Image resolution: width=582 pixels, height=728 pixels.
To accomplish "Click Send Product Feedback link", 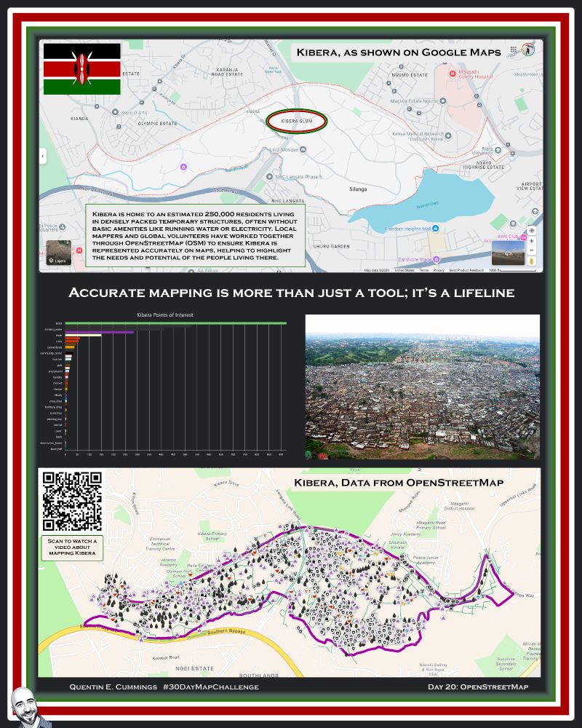I will (x=466, y=270).
